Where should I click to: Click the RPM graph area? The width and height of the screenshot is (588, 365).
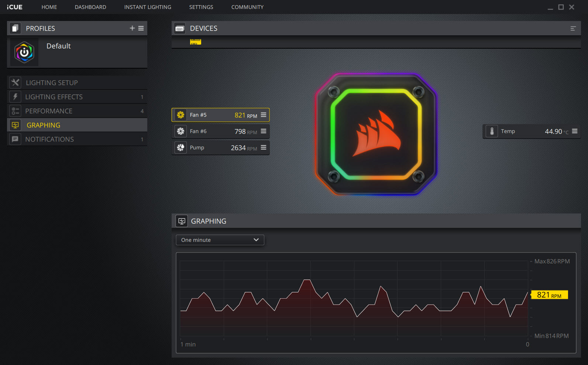click(x=354, y=298)
